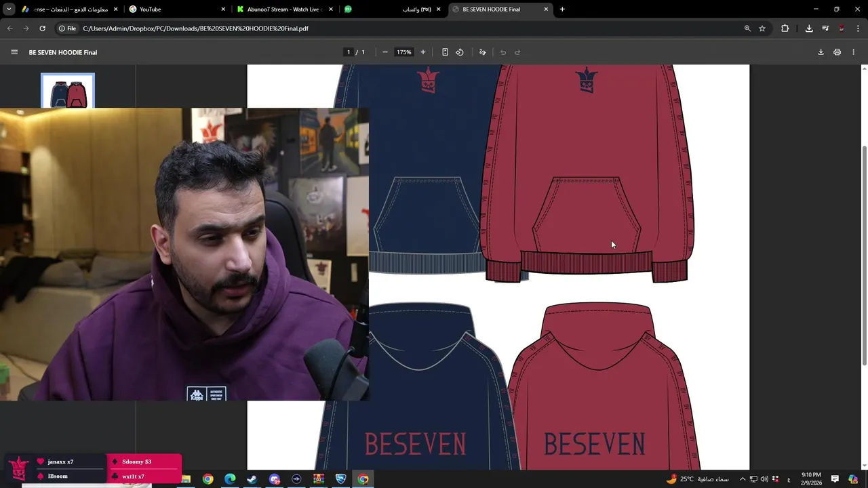Open the browser zoom magnifier icon
The width and height of the screenshot is (868, 488).
[x=747, y=28]
